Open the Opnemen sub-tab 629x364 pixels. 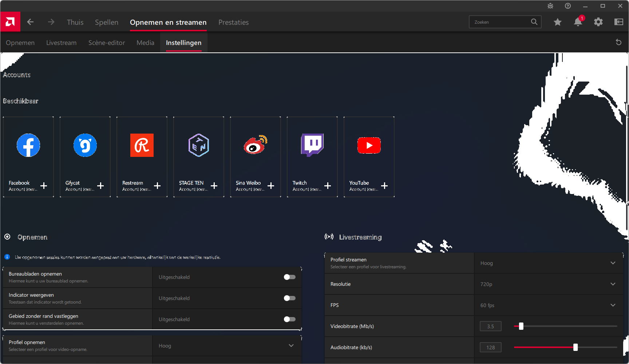[20, 43]
